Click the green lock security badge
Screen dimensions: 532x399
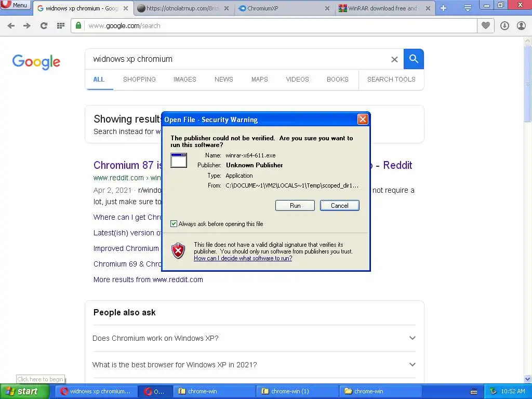(78, 25)
